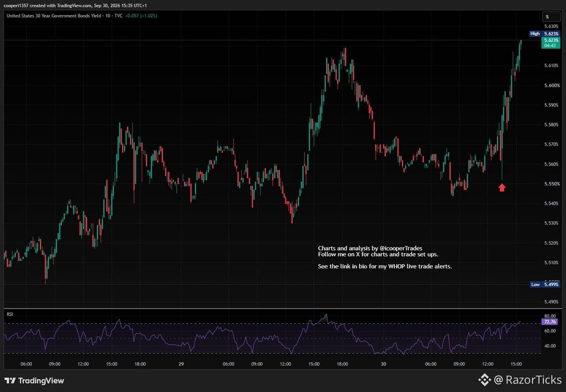Screen dimensions: 566x392
Task: Select the 29 date on time axis
Action: (181, 364)
